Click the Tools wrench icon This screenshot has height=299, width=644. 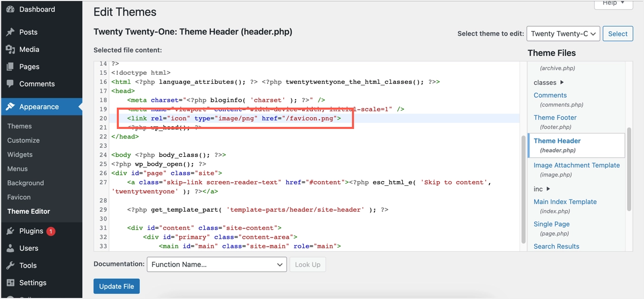tap(10, 265)
